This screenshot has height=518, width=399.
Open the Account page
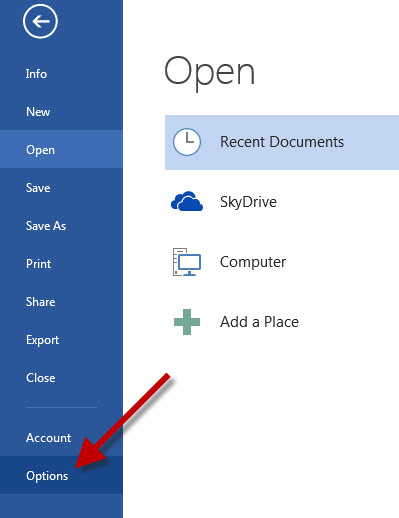pos(61,438)
